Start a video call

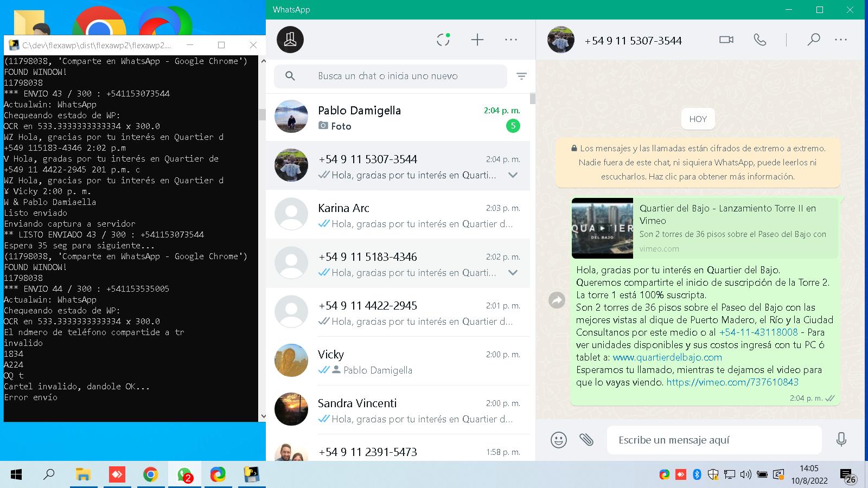click(x=726, y=40)
